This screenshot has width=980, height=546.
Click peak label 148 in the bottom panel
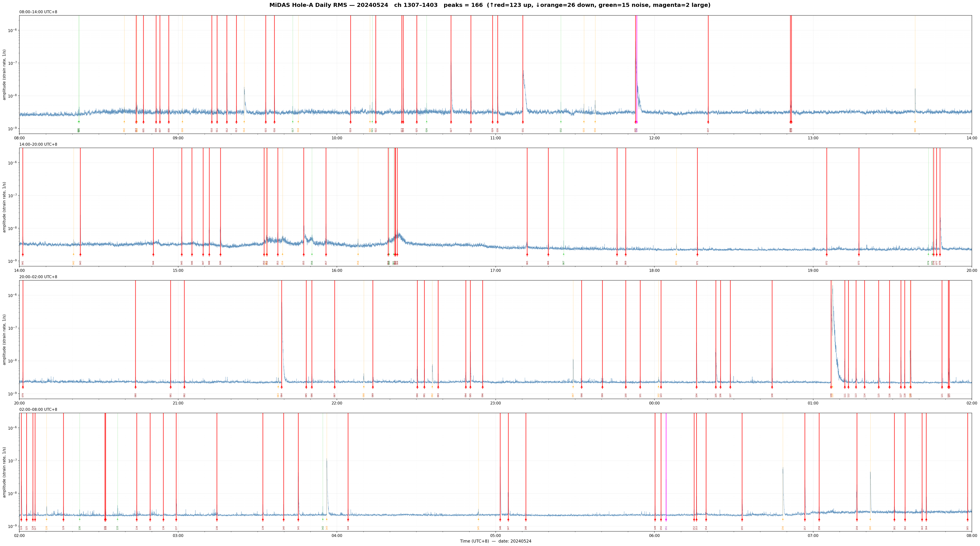tap(526, 528)
